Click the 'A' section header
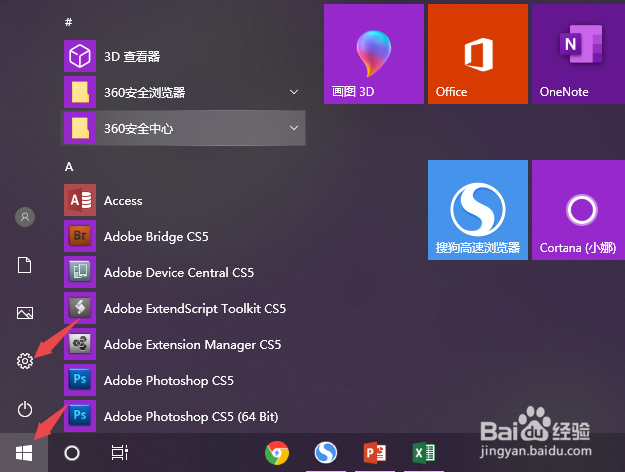The height and width of the screenshot is (472, 625). (x=69, y=167)
